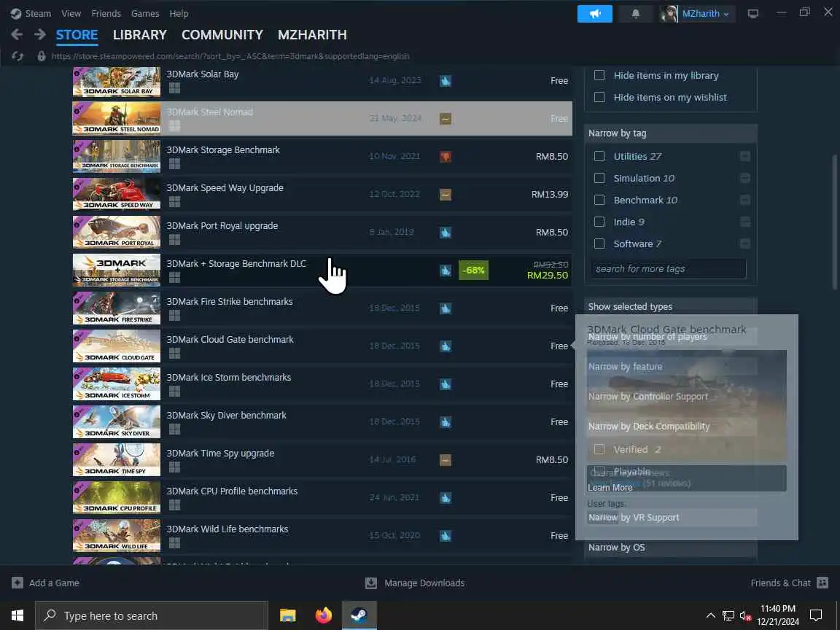Click review icon for 3DMark Time Spy upgrade

(x=446, y=459)
